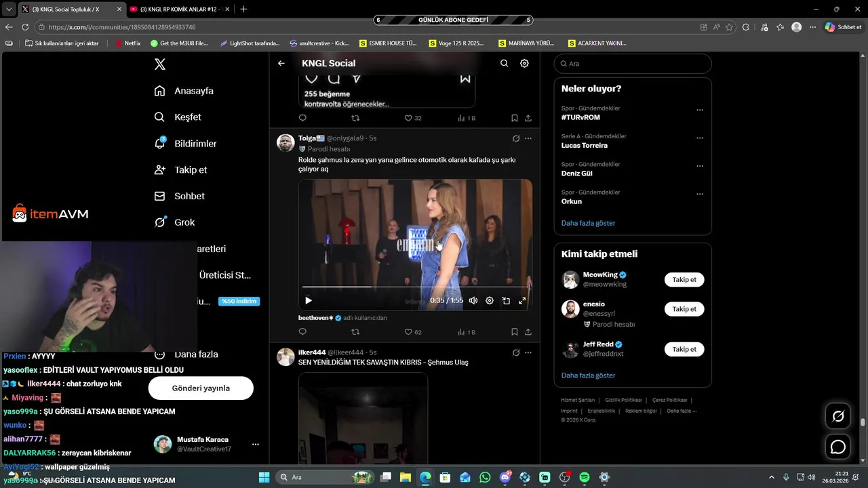
Task: Open KNGL Social community settings gear
Action: (524, 63)
